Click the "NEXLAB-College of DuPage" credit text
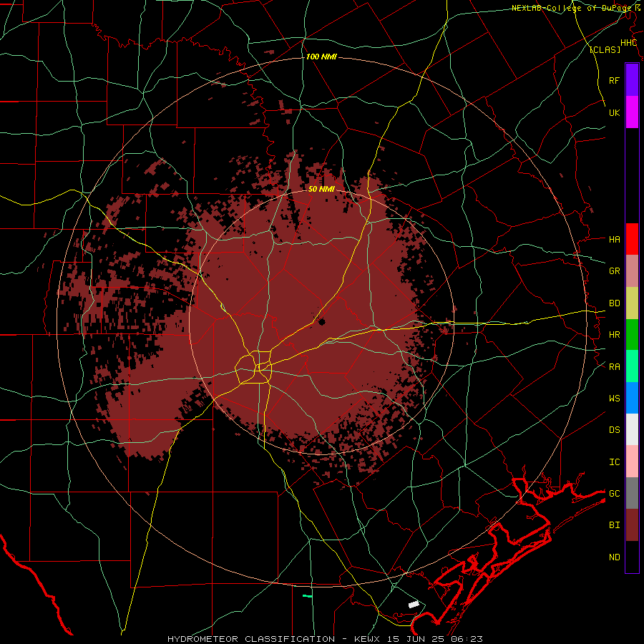 click(572, 8)
